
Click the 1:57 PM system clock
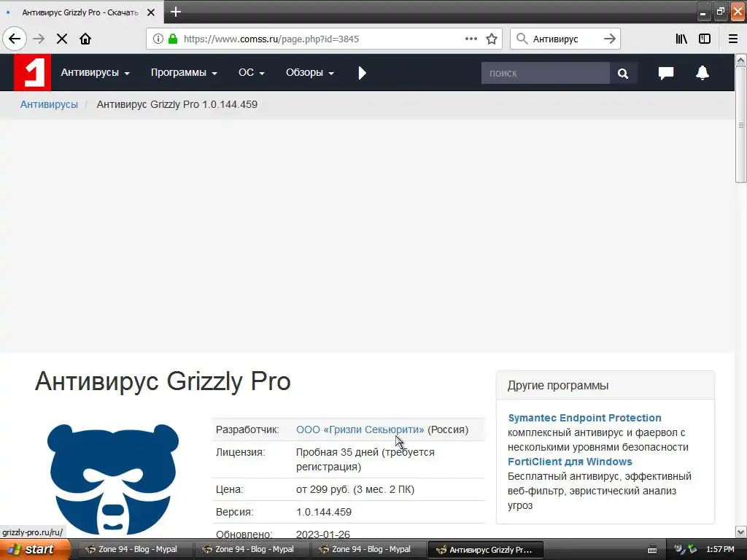pos(720,550)
